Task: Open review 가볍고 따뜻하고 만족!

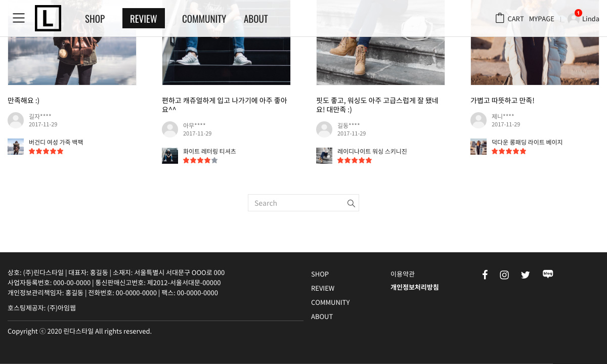Action: 502,101
